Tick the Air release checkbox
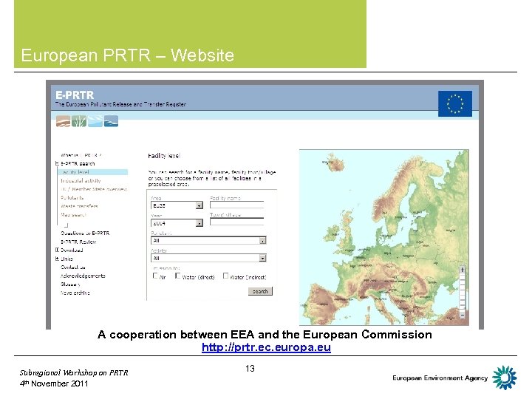Screen dimensions: 532x399 click(x=155, y=276)
